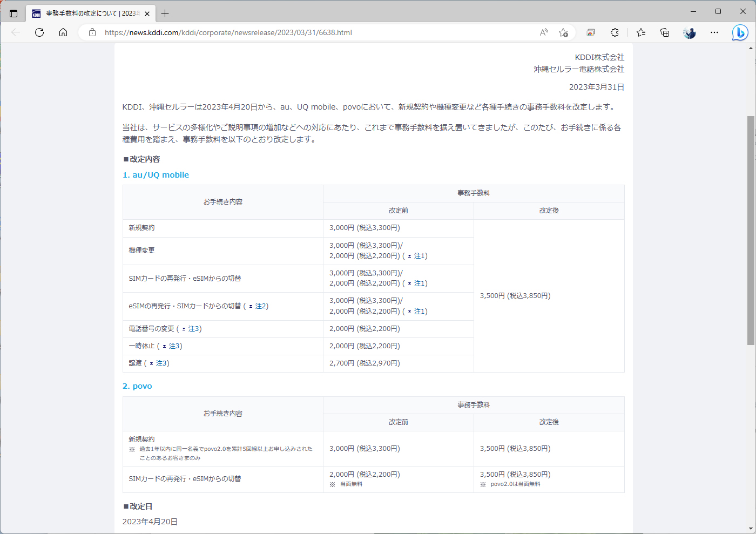Viewport: 756px width, 534px height.
Task: Go to Home via house icon
Action: pyautogui.click(x=63, y=32)
